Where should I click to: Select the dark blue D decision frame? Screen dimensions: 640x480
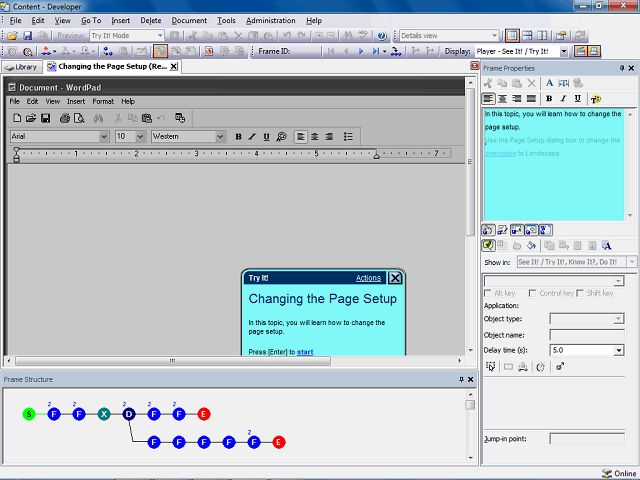[129, 414]
